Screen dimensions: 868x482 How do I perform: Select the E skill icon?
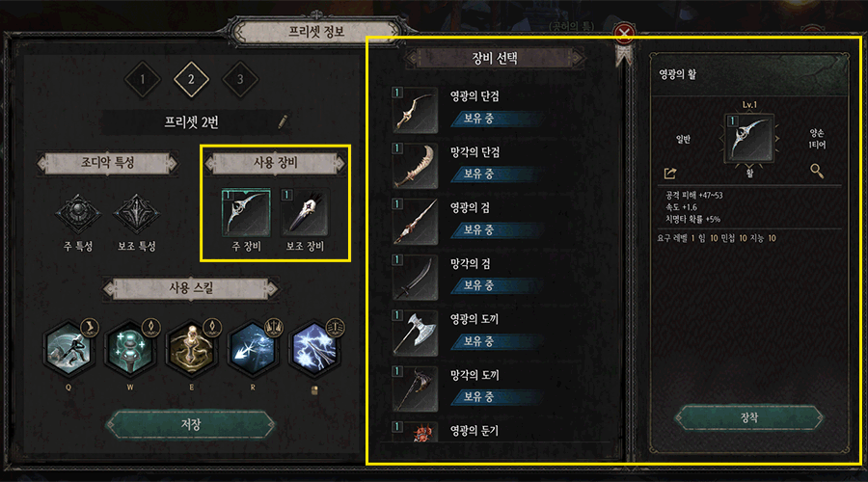click(192, 349)
